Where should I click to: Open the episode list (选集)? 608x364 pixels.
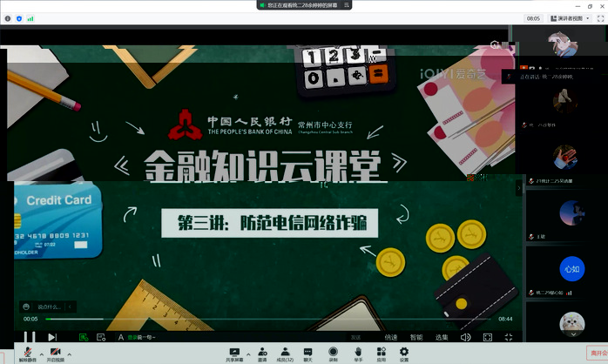442,337
